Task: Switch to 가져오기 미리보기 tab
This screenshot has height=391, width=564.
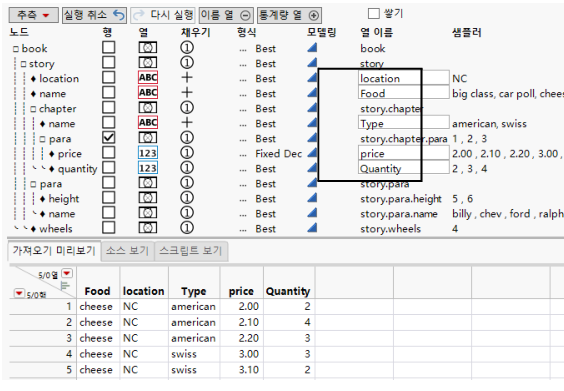Action: 54,250
